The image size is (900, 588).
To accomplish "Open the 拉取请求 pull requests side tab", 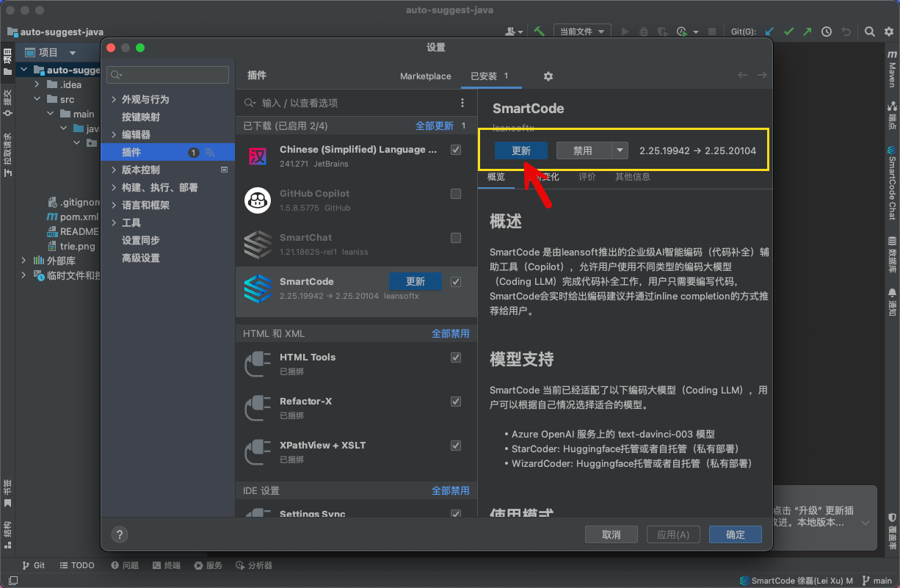I will pos(7,155).
